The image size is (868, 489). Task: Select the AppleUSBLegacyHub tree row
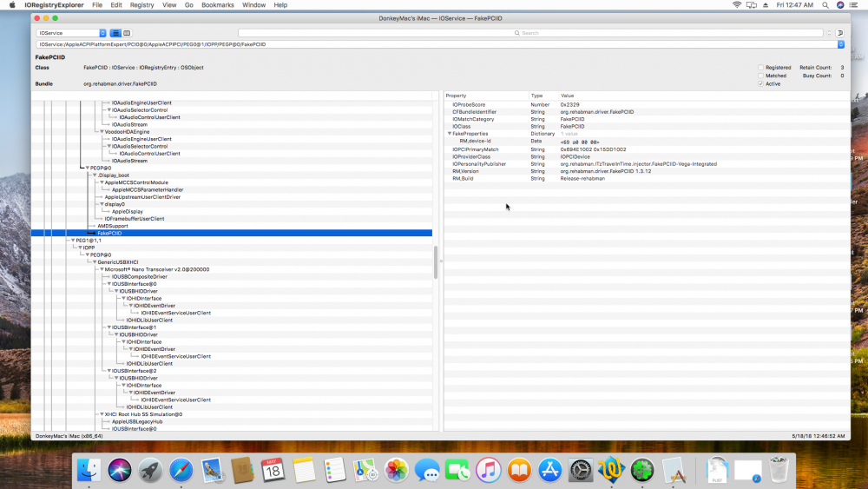click(232, 422)
